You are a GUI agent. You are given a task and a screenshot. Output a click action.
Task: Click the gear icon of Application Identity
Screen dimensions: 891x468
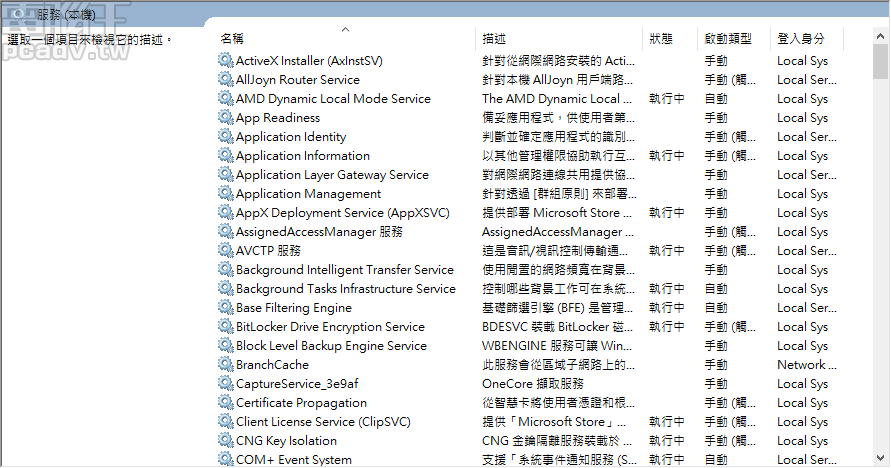click(226, 136)
